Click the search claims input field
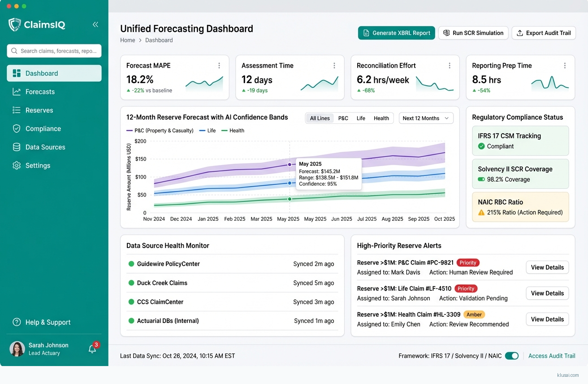 point(54,51)
